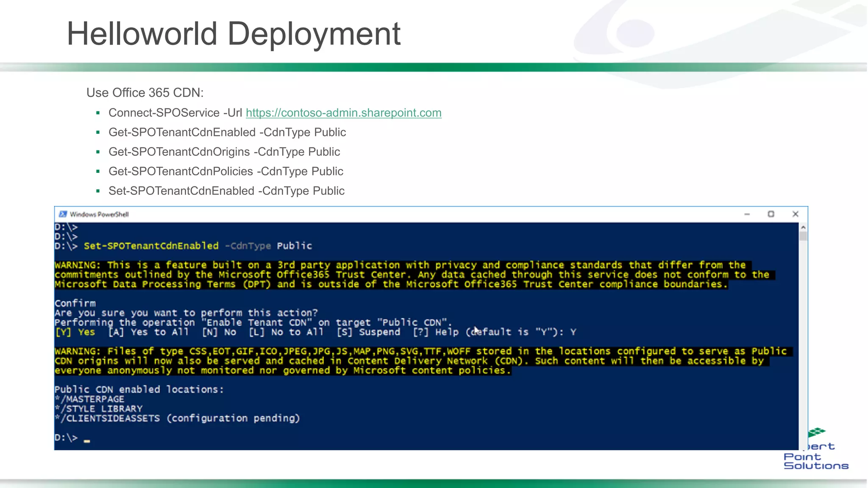Click 'Public CDN enabled locations:' line

139,389
